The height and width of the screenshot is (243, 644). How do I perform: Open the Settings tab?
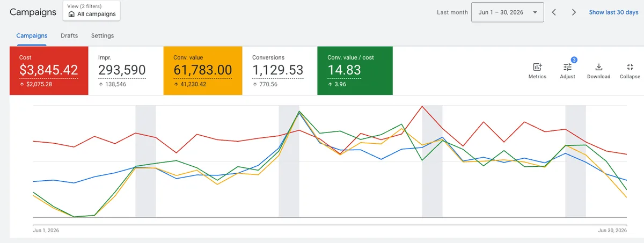[103, 36]
